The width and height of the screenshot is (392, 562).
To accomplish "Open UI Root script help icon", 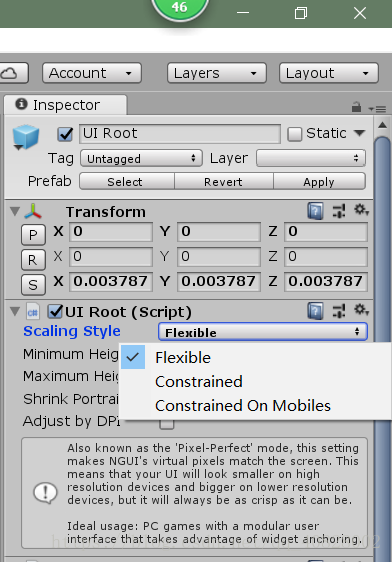I will click(x=315, y=311).
